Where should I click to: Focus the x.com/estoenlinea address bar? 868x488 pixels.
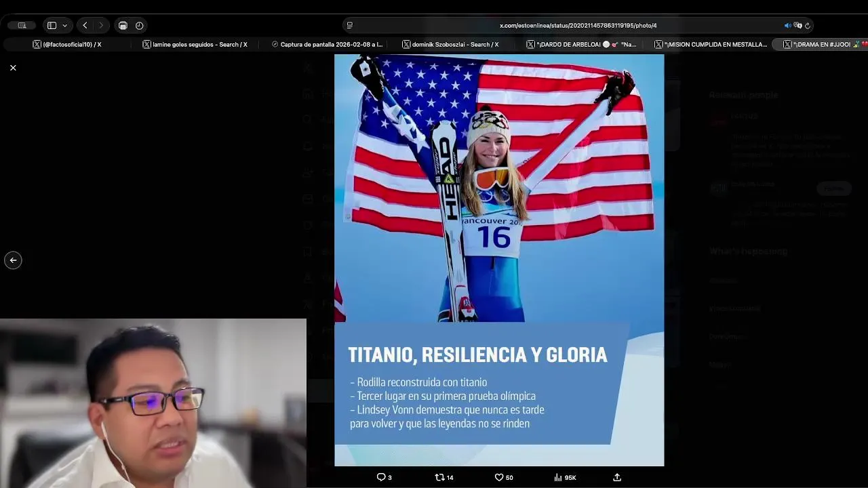pyautogui.click(x=578, y=25)
